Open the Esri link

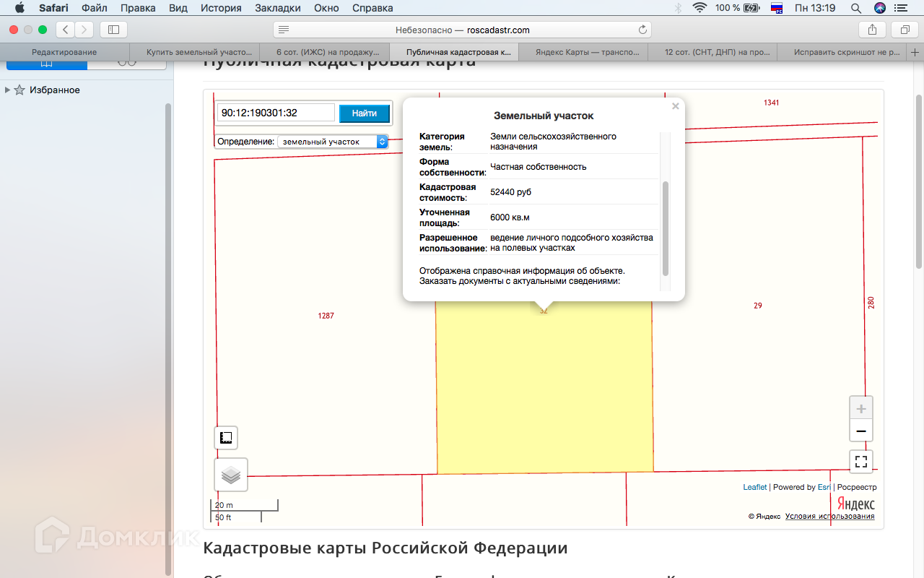(824, 487)
